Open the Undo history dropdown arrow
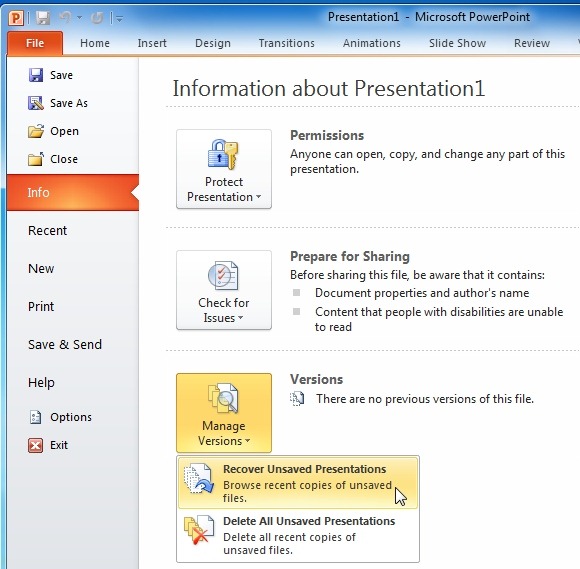The height and width of the screenshot is (569, 580). pos(80,17)
